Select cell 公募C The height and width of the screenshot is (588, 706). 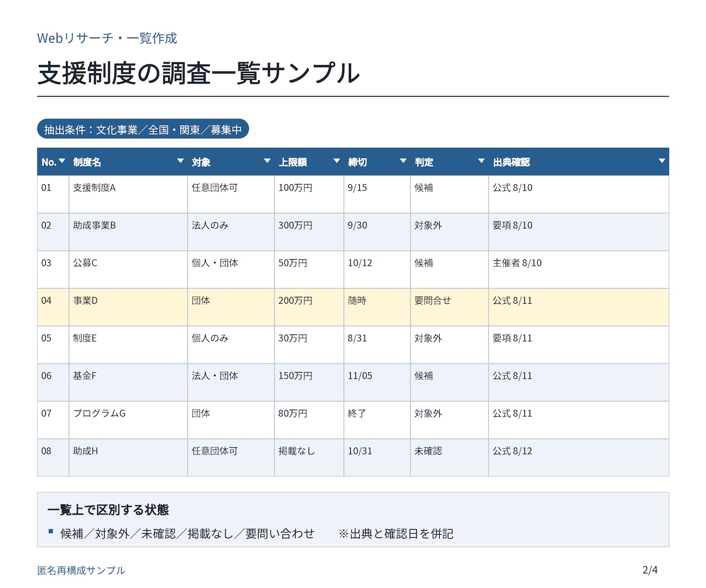click(x=128, y=269)
